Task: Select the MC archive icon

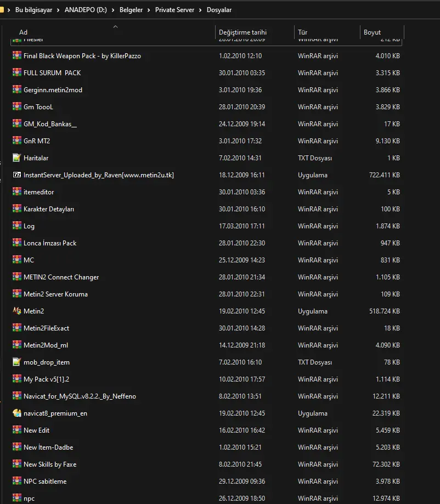Action: 17,260
